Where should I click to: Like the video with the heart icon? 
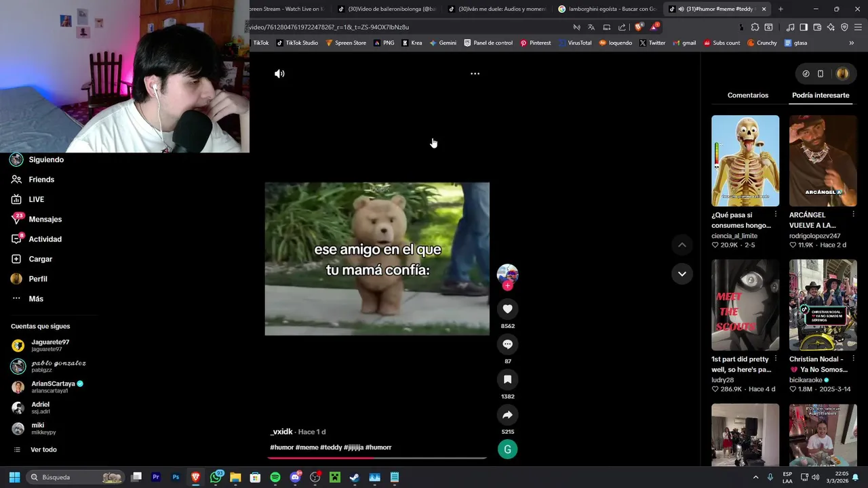pyautogui.click(x=507, y=309)
